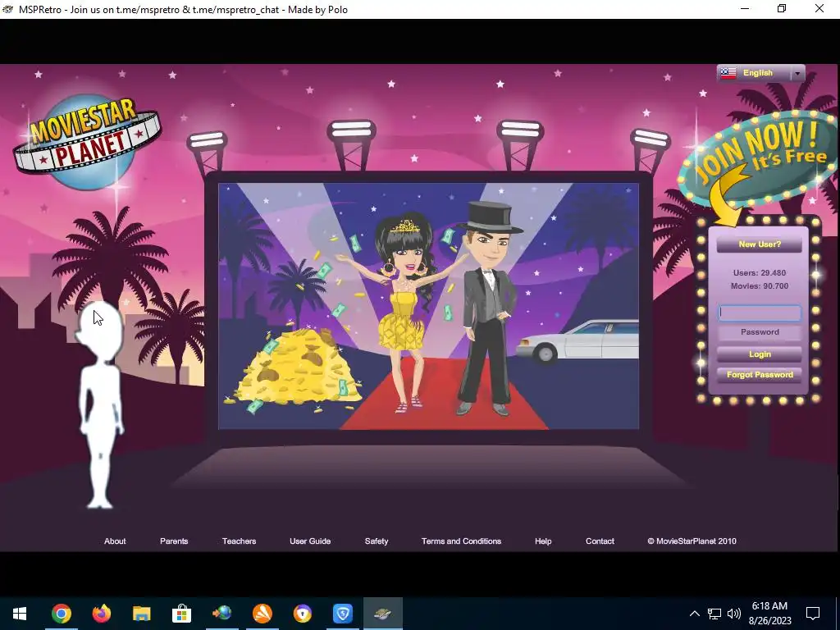The image size is (840, 630).
Task: Open the Windows Start menu
Action: 20,614
